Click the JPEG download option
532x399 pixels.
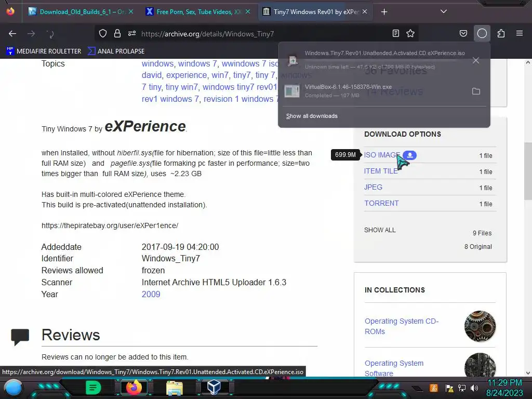coord(373,187)
